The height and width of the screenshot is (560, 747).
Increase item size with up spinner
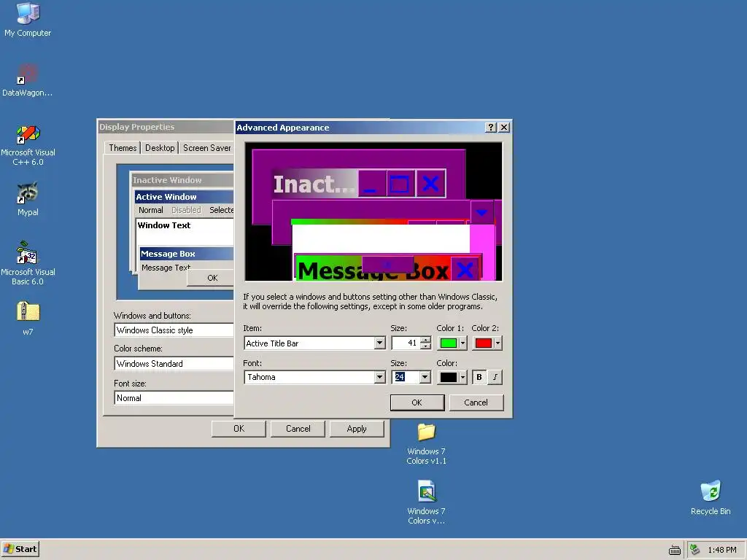[x=425, y=340]
